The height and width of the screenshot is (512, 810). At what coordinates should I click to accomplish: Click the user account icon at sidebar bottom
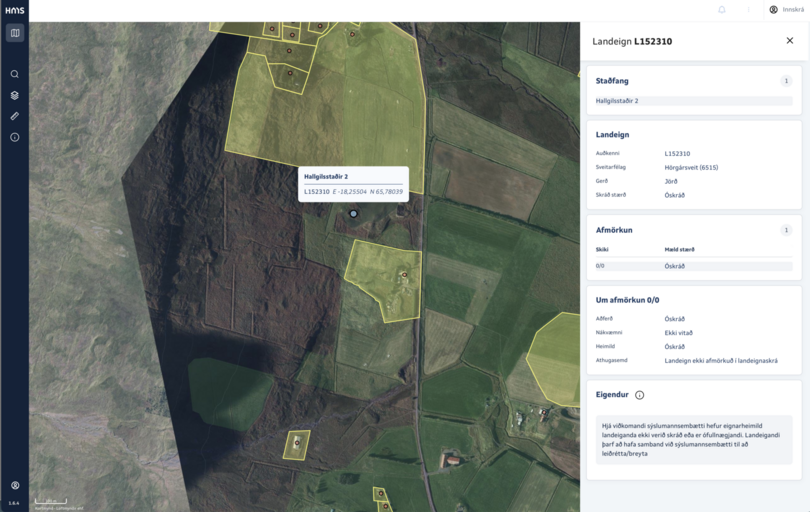[x=15, y=485]
